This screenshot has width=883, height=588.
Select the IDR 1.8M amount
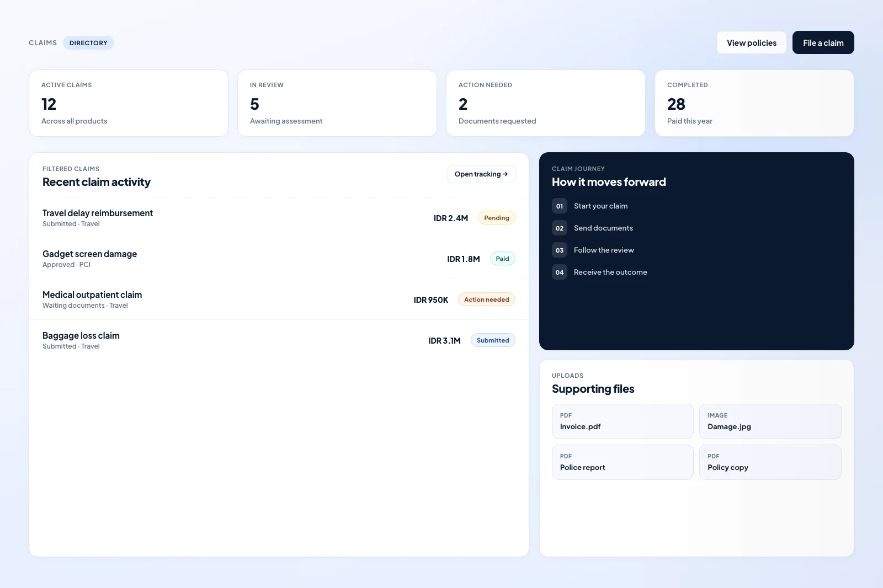pos(463,259)
